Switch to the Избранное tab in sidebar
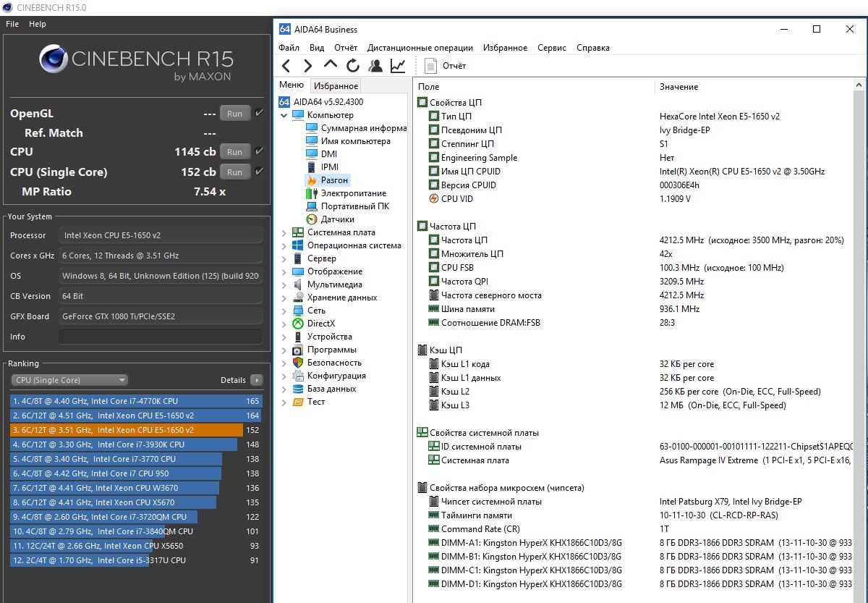 336,86
